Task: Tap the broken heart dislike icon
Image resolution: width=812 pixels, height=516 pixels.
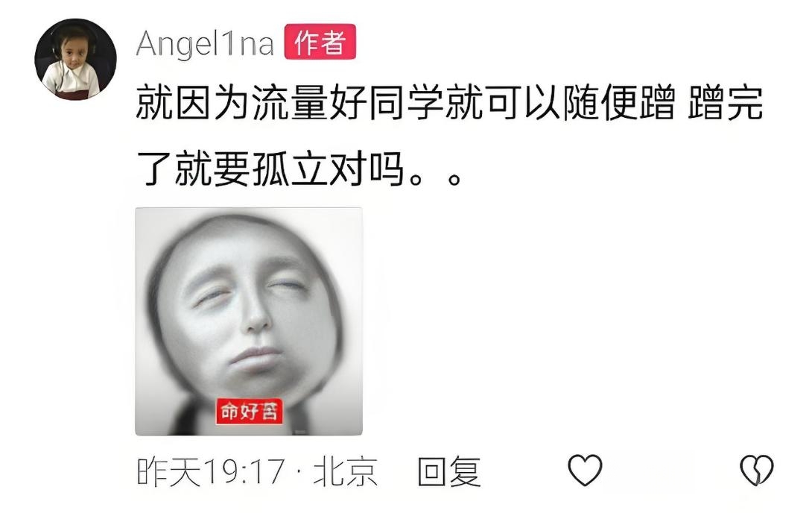Action: [757, 470]
